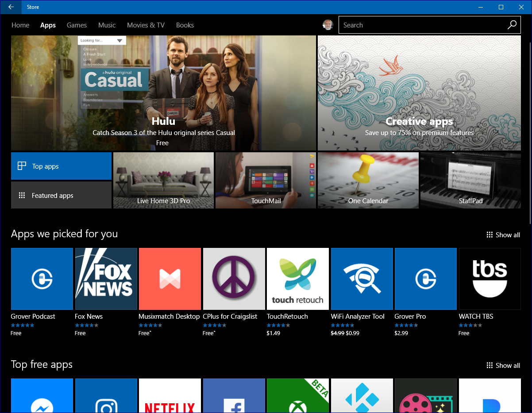The image size is (532, 413).
Task: Open the Grover Podcast app tile
Action: pos(42,278)
